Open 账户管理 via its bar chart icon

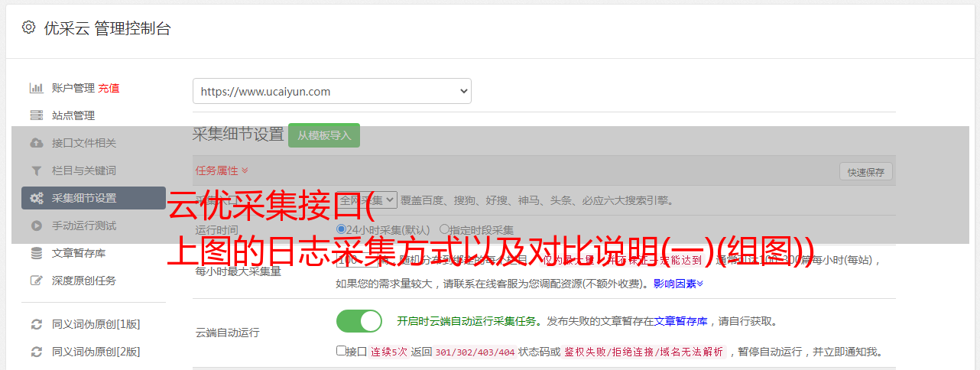36,88
